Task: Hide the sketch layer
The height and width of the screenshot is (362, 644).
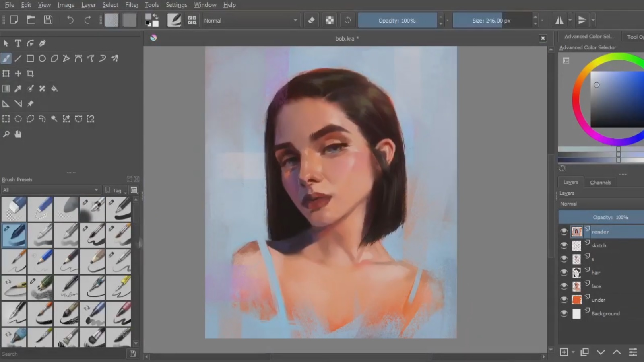Action: coord(564,245)
